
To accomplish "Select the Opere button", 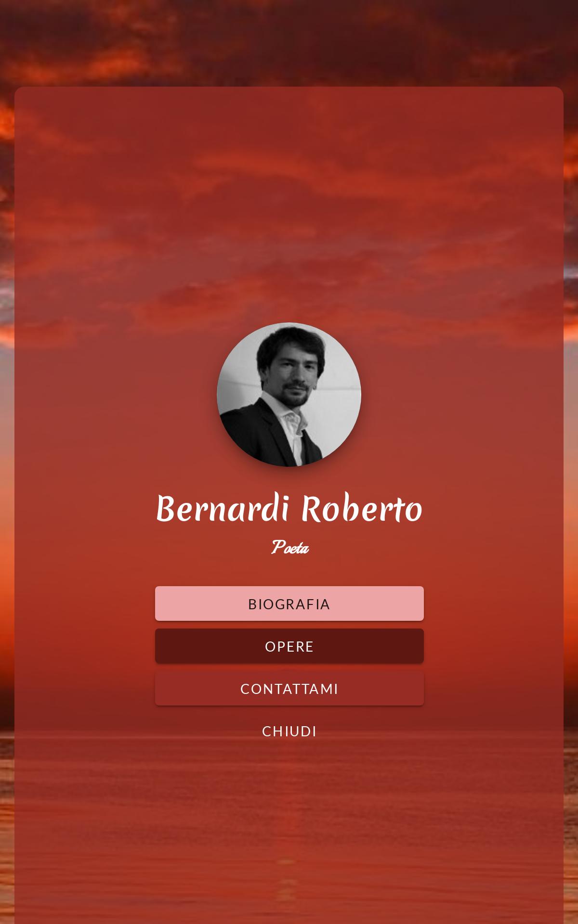I will [289, 646].
